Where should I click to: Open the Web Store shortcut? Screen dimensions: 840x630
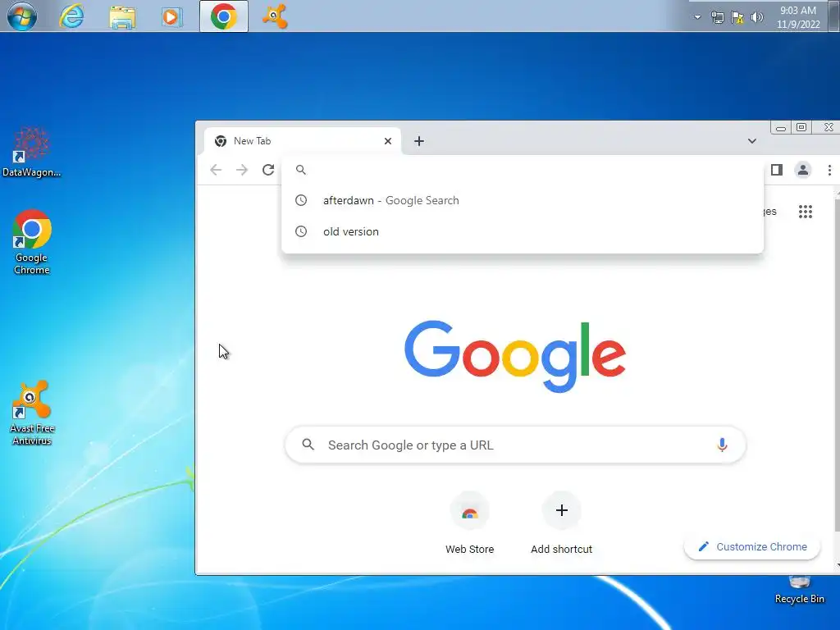[x=470, y=523]
